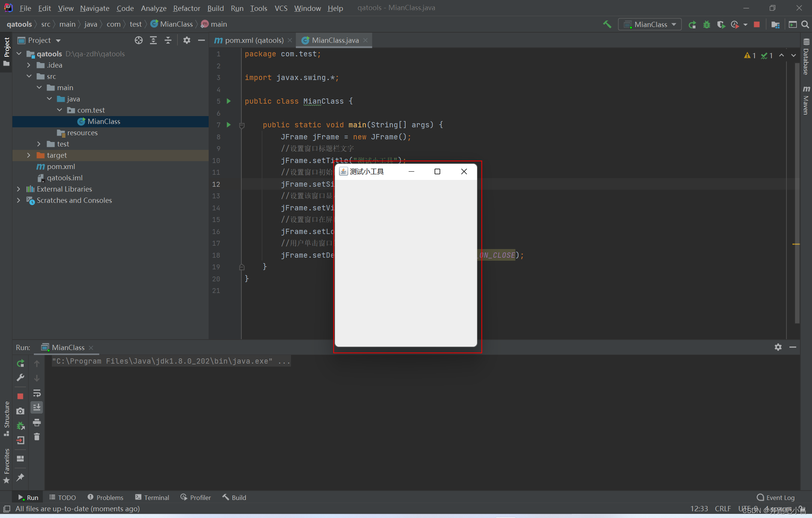Open the Terminal tool window button

click(x=152, y=497)
